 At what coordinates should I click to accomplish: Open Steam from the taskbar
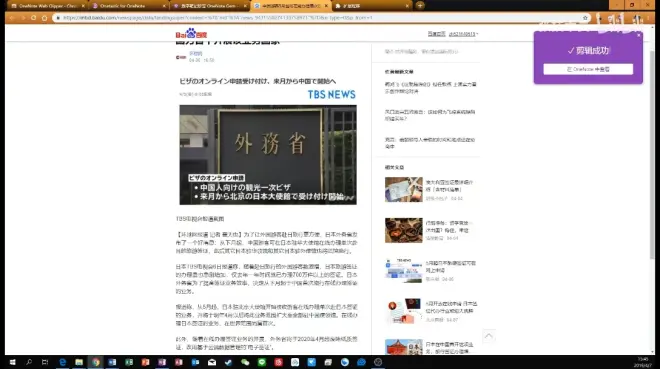(x=228, y=362)
